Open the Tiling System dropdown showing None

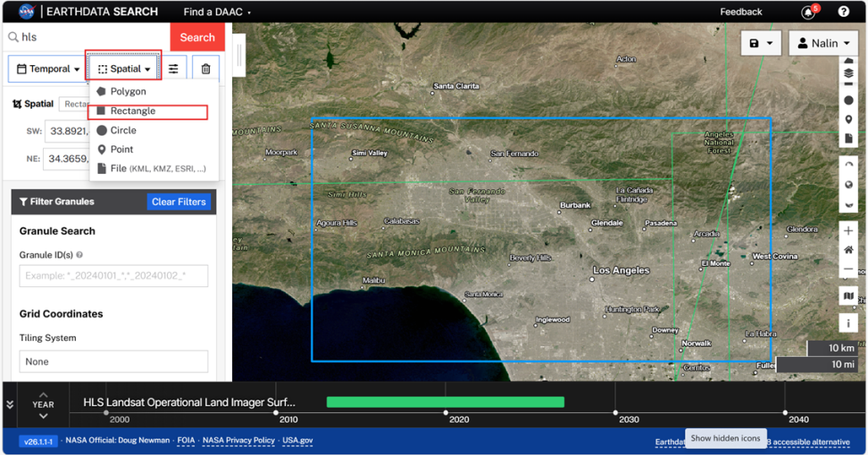point(113,361)
